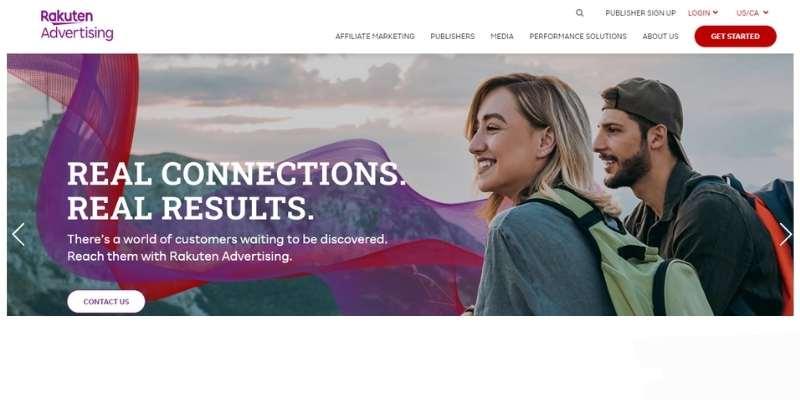The height and width of the screenshot is (400, 800).
Task: Expand the LOGIN dropdown
Action: [703, 13]
